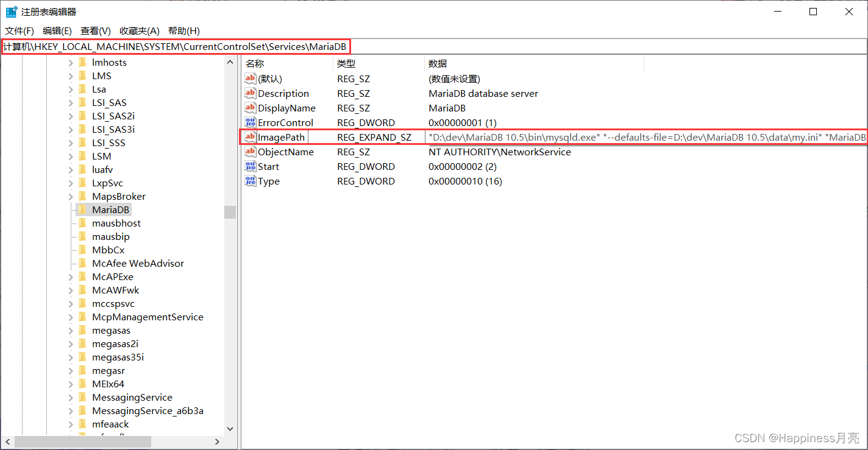Select the ImagePath string value icon
This screenshot has width=868, height=450.
pyautogui.click(x=250, y=137)
